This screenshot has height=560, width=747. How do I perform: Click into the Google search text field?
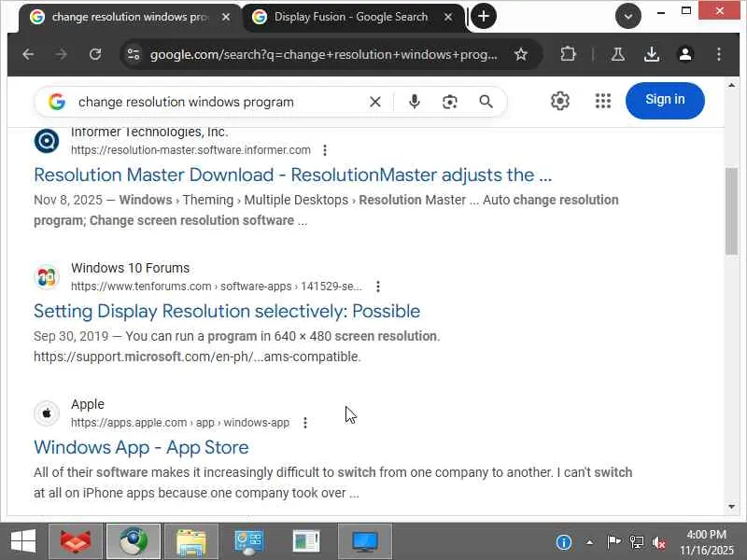(219, 102)
